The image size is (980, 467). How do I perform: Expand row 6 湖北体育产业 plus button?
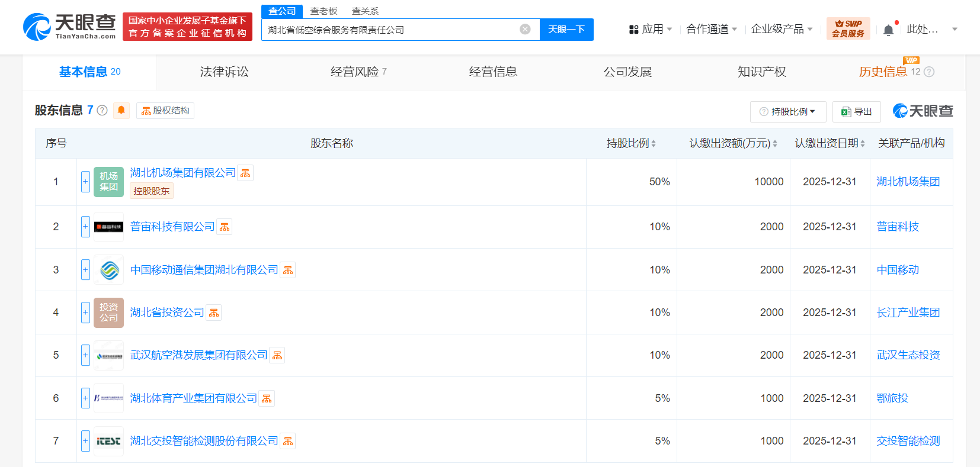click(x=85, y=398)
